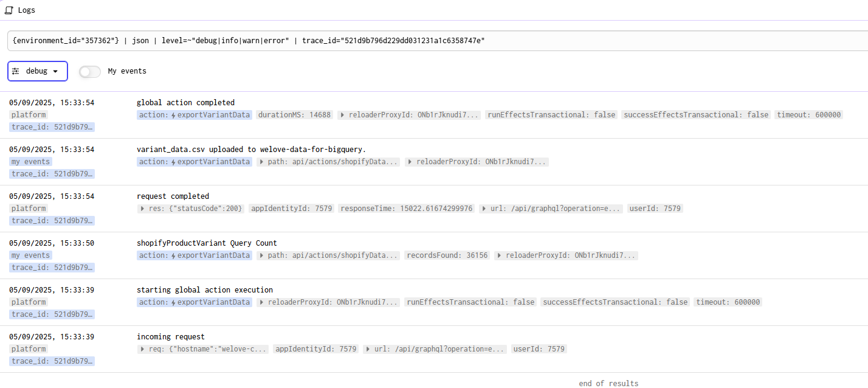Click the durationMS: 14688 tag

pos(295,115)
